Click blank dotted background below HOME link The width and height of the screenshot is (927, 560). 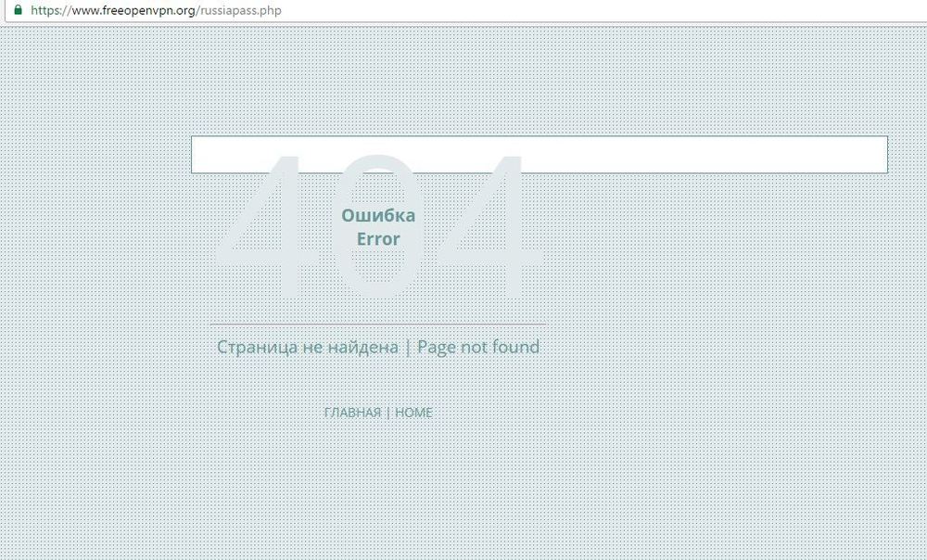coord(378,485)
